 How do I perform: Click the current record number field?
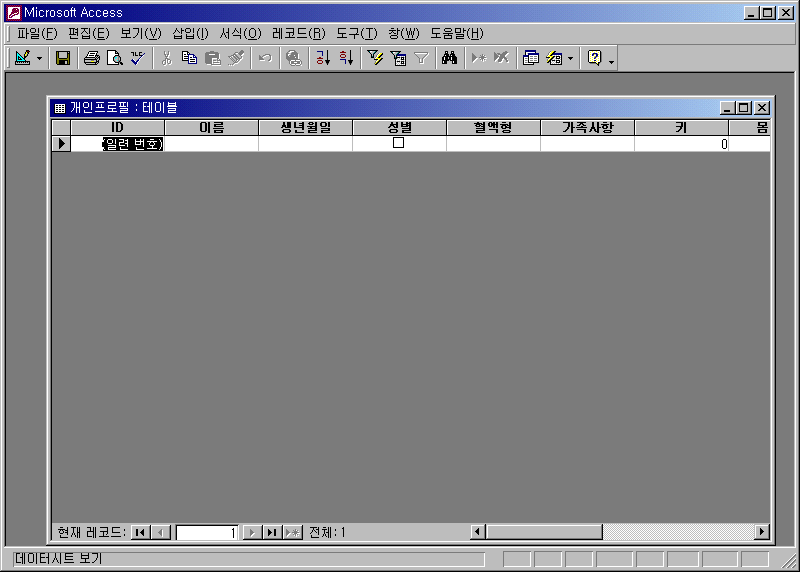click(x=207, y=533)
